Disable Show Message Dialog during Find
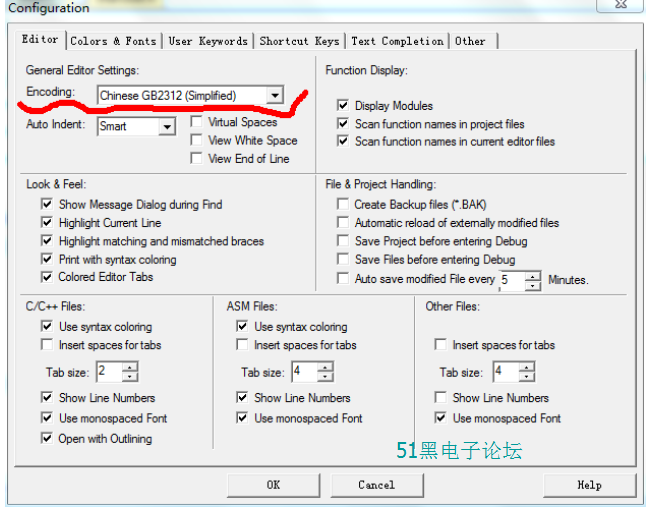Viewport: 647px width, 508px height. (x=47, y=204)
